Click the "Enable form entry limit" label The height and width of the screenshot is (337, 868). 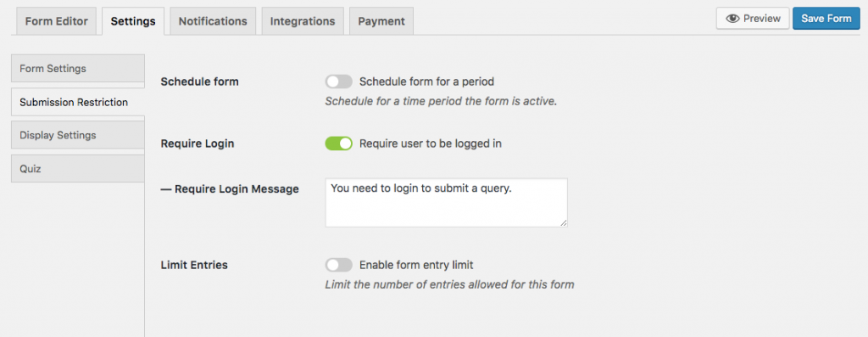click(416, 265)
